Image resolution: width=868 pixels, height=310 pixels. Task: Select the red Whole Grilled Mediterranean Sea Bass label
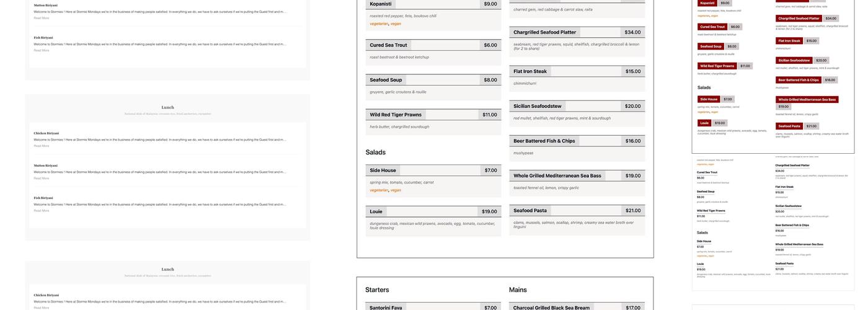click(x=807, y=99)
